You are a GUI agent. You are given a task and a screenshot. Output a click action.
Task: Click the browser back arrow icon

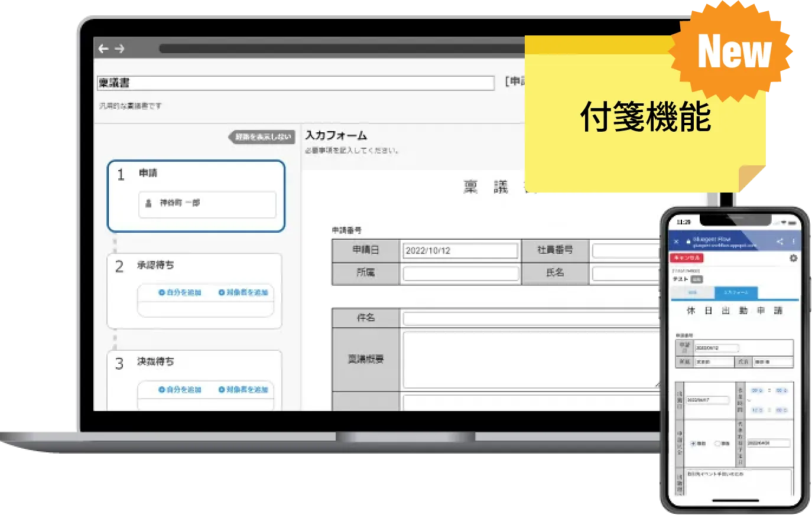coord(104,48)
